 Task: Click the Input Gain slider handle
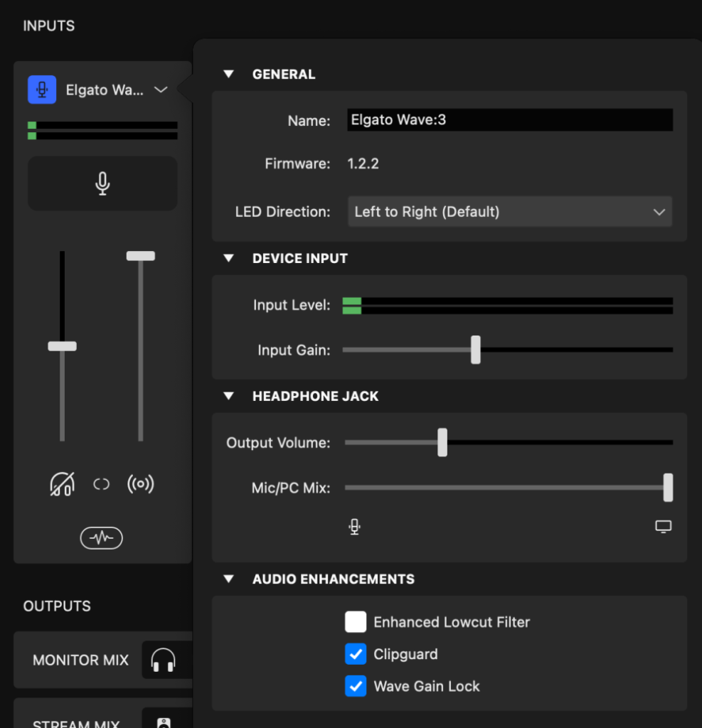coord(476,350)
